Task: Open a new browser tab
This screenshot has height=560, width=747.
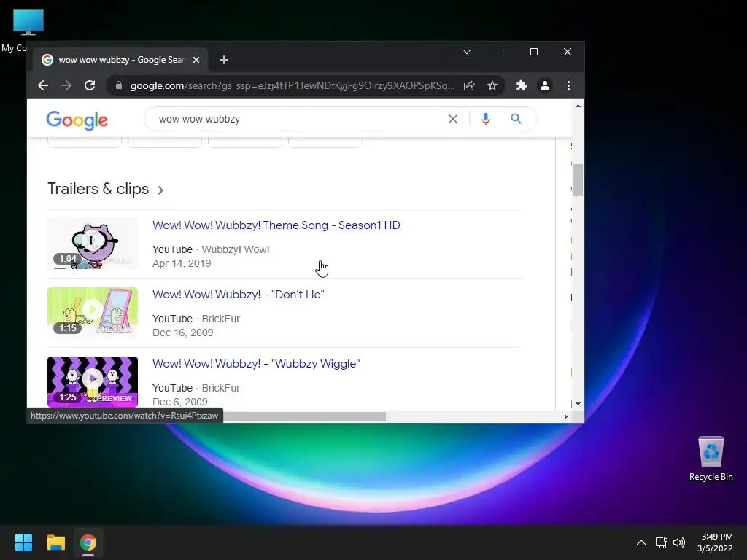Action: (x=224, y=60)
